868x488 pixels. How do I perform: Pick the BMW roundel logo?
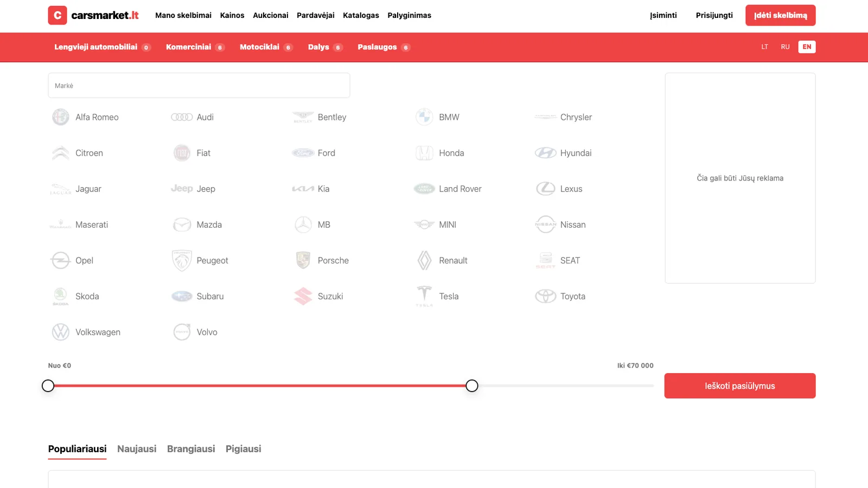pyautogui.click(x=424, y=117)
